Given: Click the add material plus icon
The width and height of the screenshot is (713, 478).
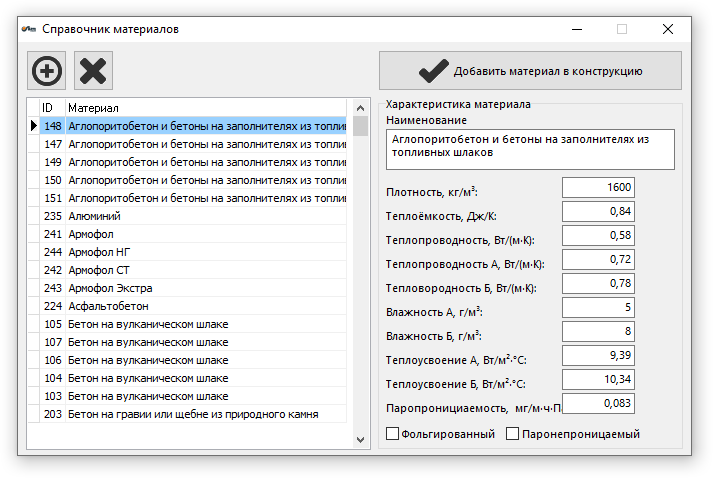Looking at the screenshot, I should pyautogui.click(x=46, y=70).
